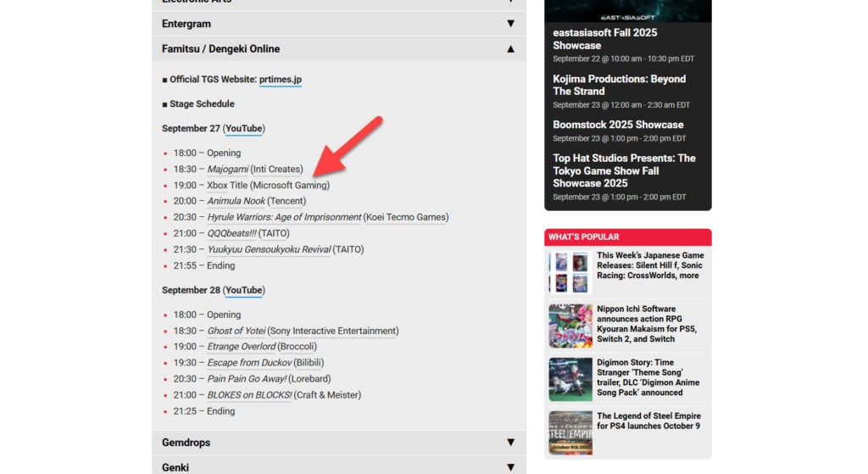Image resolution: width=868 pixels, height=474 pixels.
Task: Click the What's Popular header
Action: pos(628,237)
